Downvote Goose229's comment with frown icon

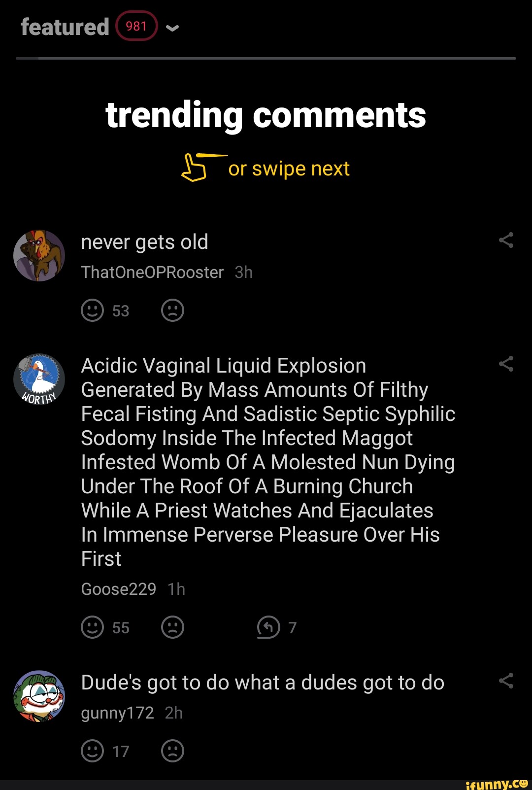[172, 627]
